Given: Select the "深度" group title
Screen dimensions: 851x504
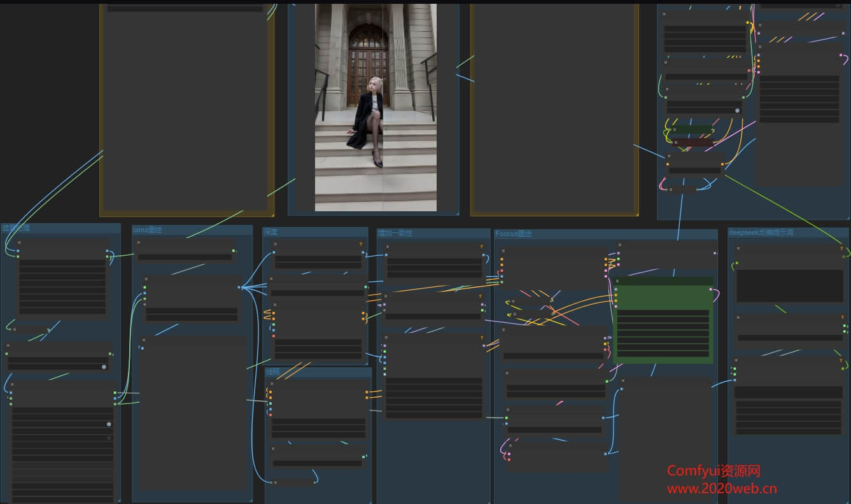Looking at the screenshot, I should (x=271, y=232).
